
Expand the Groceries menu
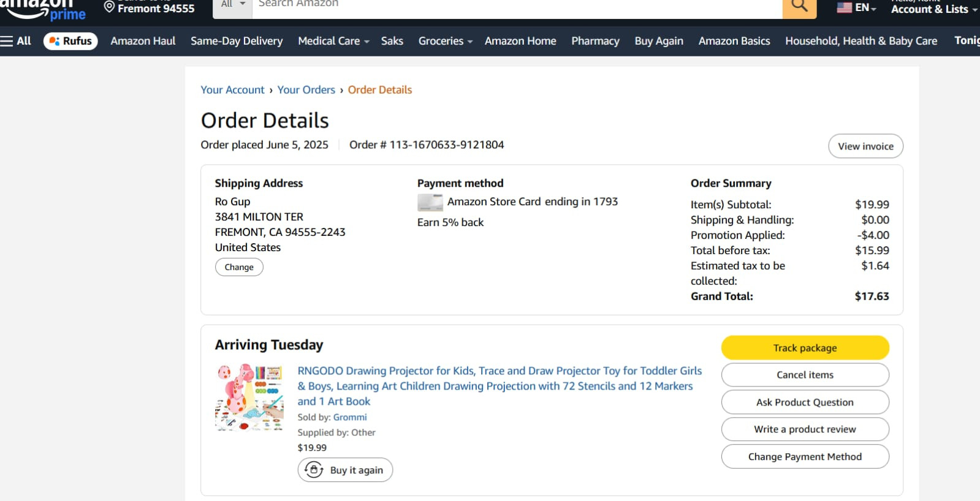(x=446, y=41)
